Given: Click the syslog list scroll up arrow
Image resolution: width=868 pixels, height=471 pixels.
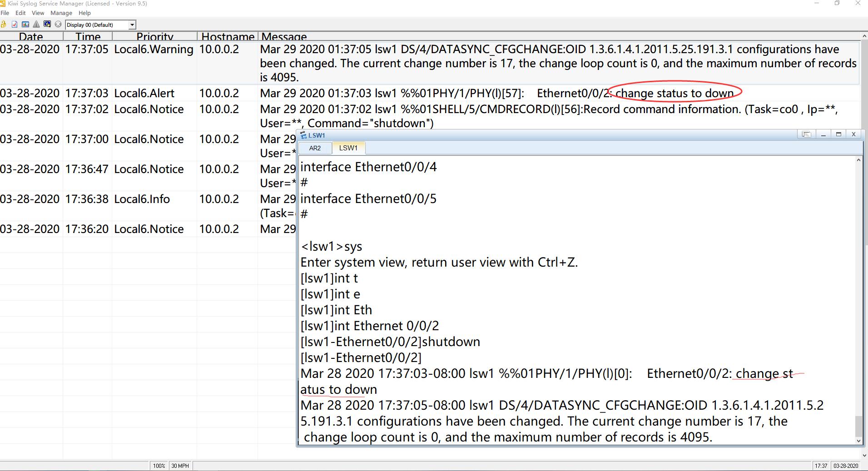Looking at the screenshot, I should [864, 36].
